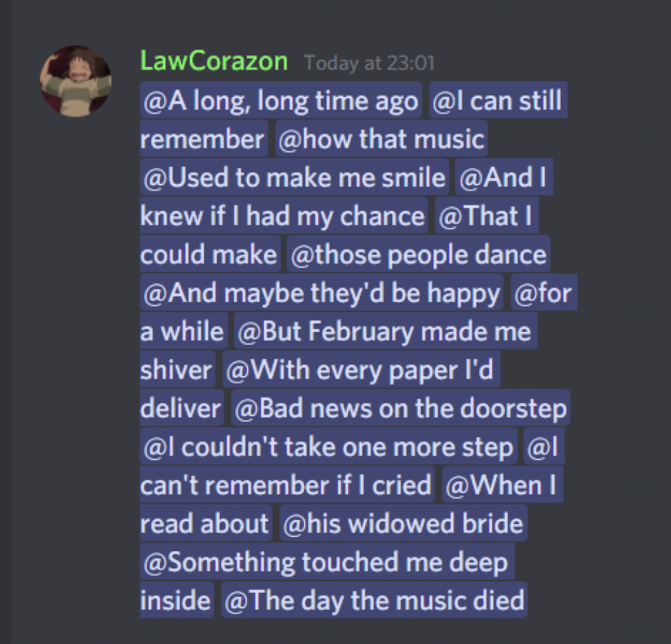Click the @A long, long time ago mention
The width and height of the screenshot is (671, 644).
280,100
